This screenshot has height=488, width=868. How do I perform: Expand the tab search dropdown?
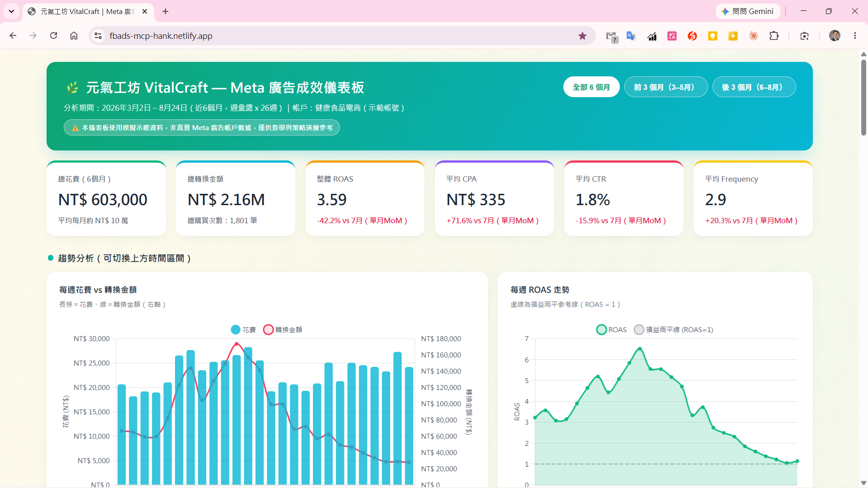tap(11, 11)
